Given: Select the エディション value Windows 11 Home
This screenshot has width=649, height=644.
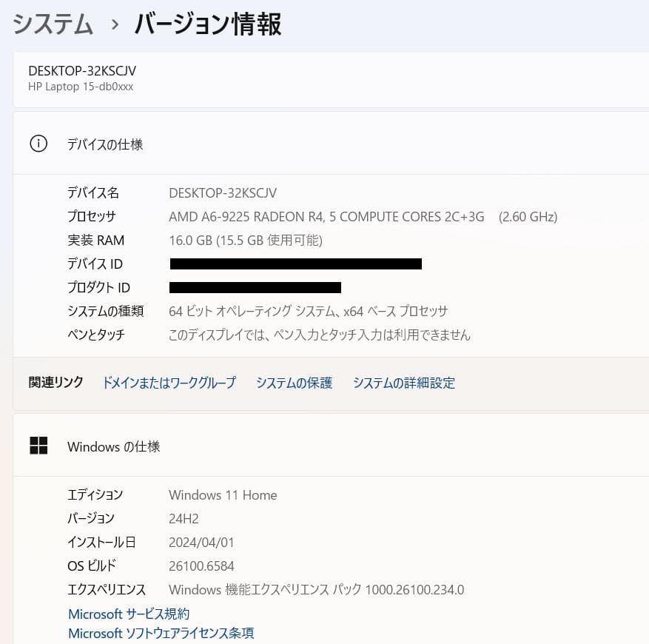Looking at the screenshot, I should 223,494.
